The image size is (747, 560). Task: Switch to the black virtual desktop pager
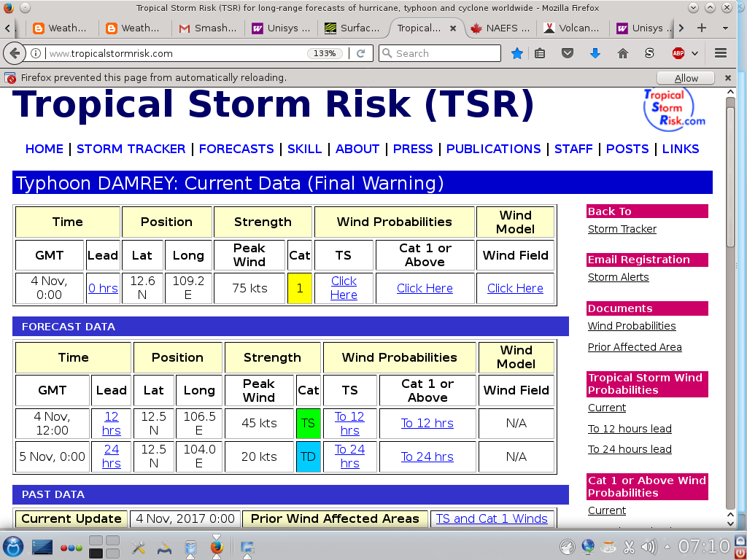[96, 553]
